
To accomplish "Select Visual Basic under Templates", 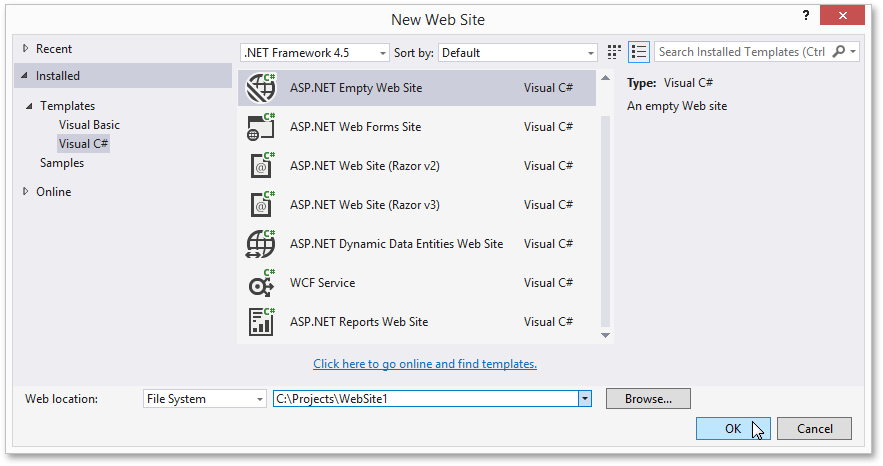I will (x=89, y=125).
